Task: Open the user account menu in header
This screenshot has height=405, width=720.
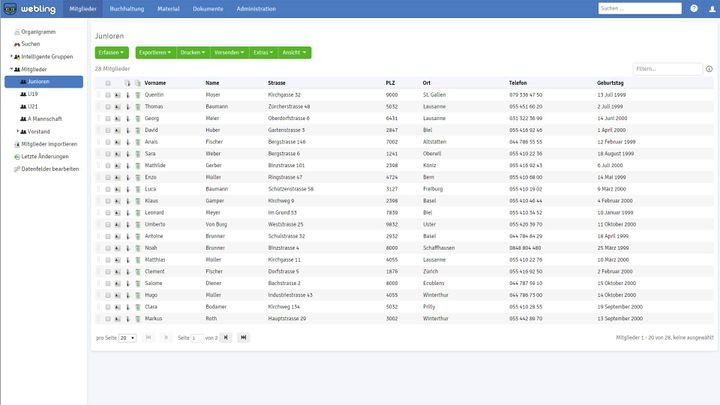Action: 711,8
